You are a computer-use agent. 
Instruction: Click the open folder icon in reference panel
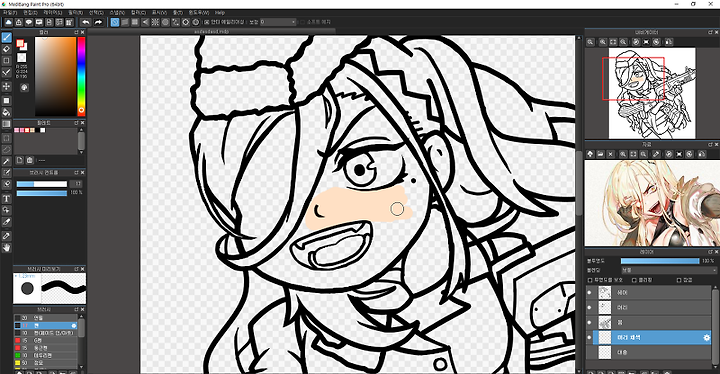[601, 154]
